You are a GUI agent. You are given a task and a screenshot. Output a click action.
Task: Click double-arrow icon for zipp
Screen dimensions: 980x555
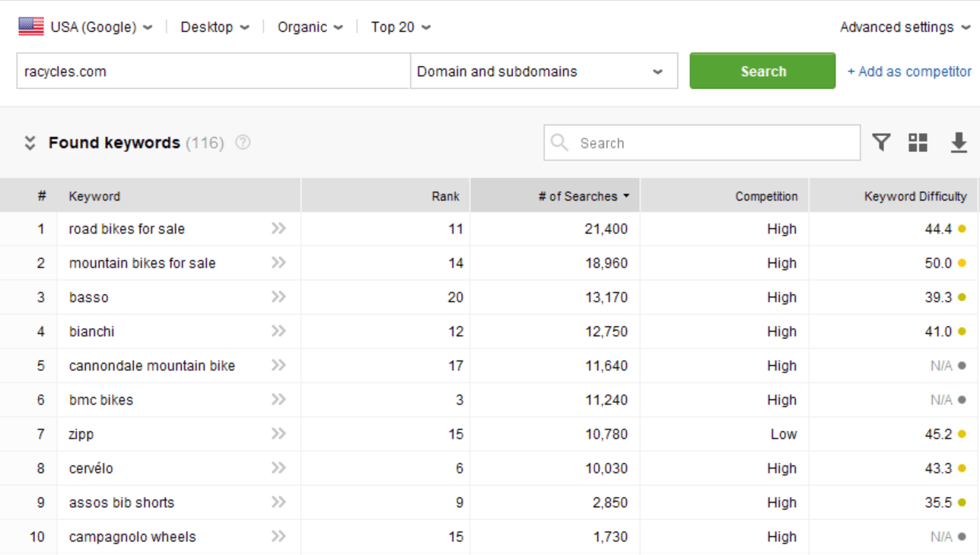click(278, 433)
